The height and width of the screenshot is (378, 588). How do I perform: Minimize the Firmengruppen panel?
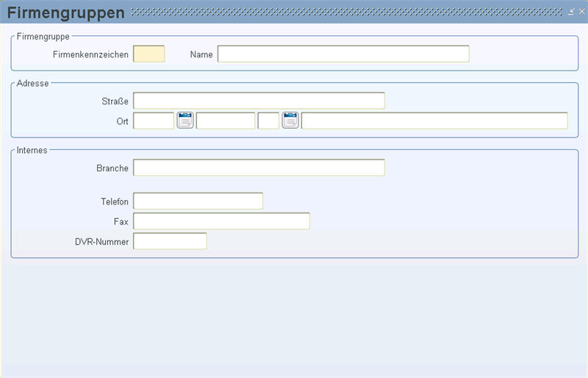coord(571,12)
